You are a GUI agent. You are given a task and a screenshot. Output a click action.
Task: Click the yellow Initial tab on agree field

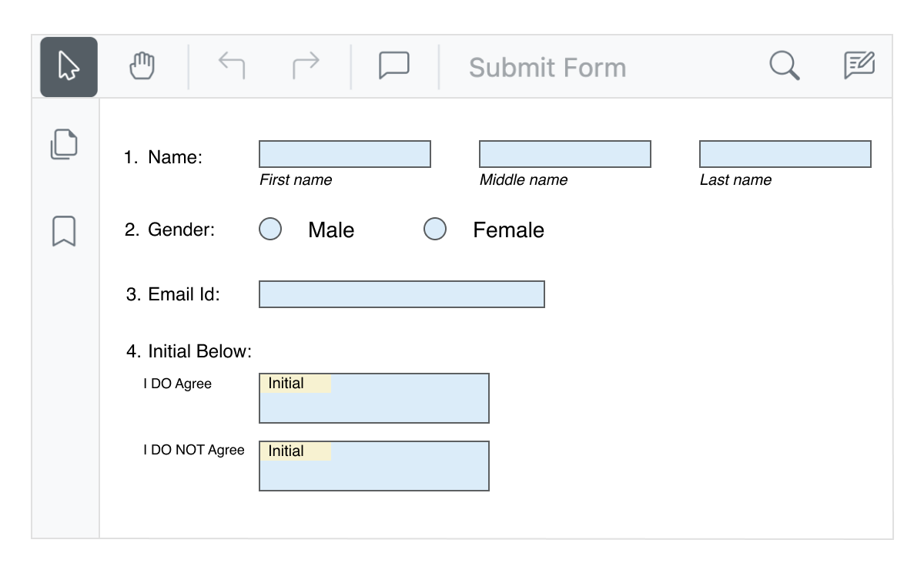coord(296,382)
